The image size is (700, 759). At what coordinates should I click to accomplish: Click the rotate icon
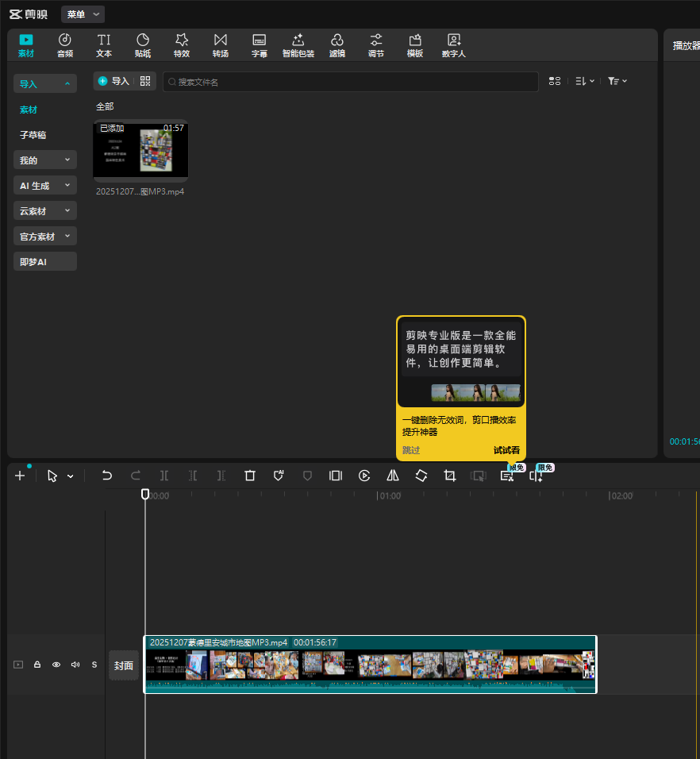[x=421, y=476]
